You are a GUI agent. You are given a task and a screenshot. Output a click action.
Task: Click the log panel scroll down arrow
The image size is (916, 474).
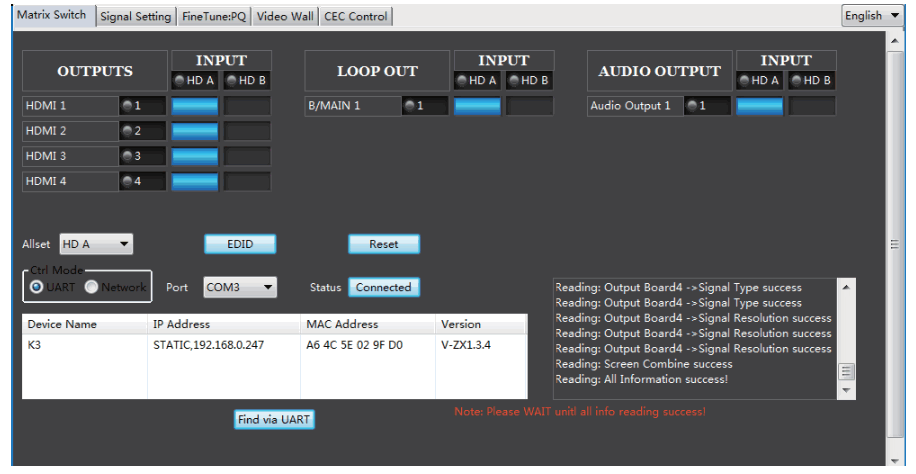(846, 390)
